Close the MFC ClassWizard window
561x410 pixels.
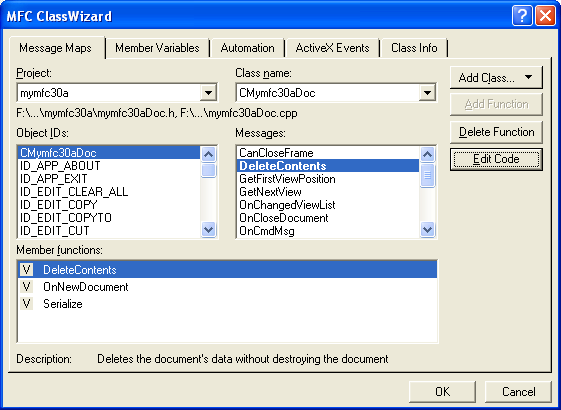click(545, 16)
